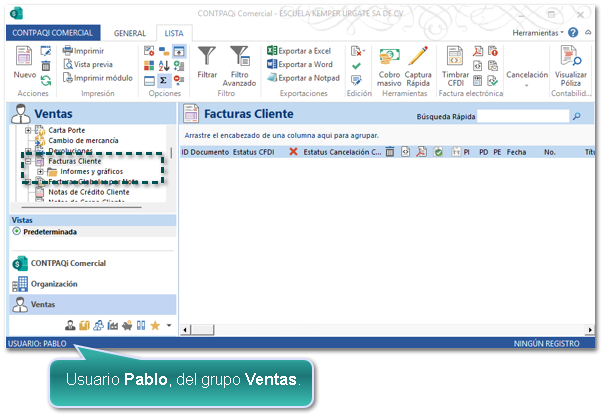Image resolution: width=610 pixels, height=419 pixels.
Task: Switch to the GENERAL ribbon tab
Action: click(130, 33)
